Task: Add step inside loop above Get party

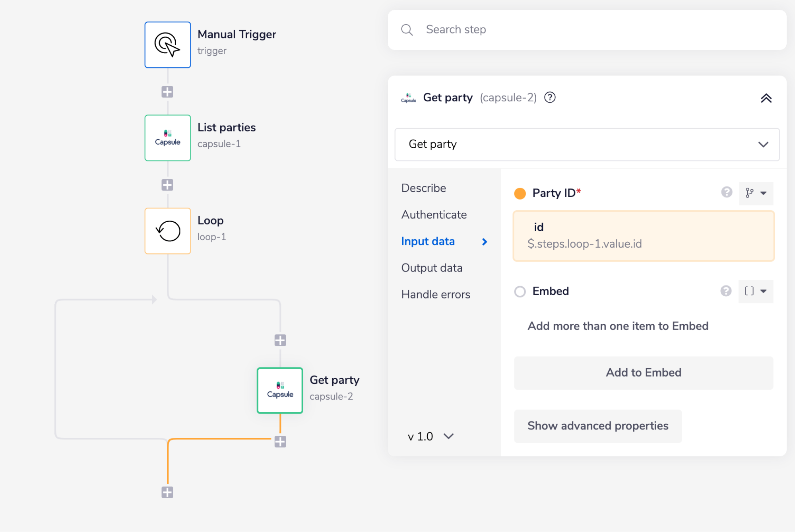Action: [x=280, y=340]
